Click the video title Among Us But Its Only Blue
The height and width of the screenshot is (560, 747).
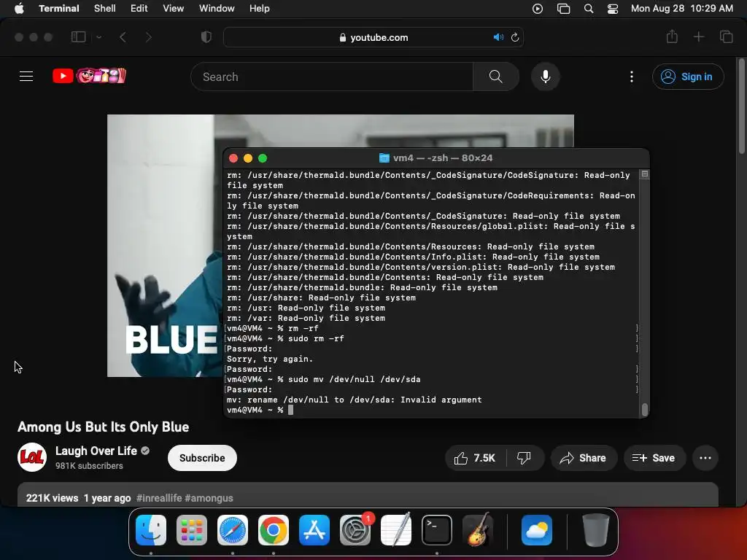click(104, 427)
